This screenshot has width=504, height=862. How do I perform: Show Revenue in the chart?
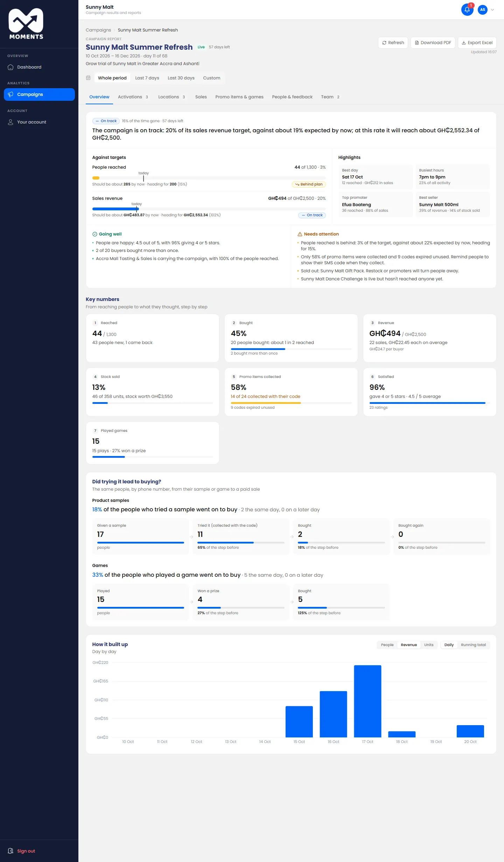(x=409, y=645)
